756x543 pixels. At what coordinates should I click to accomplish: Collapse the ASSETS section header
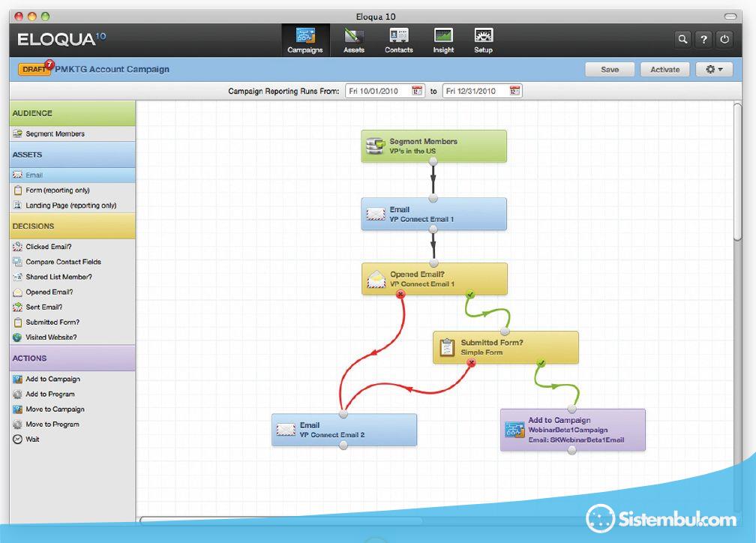pos(72,154)
